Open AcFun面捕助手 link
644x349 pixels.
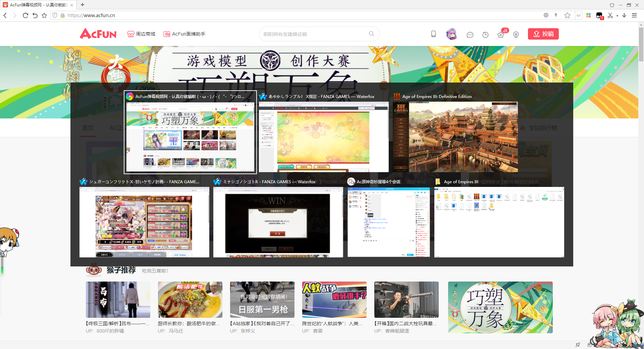click(184, 34)
